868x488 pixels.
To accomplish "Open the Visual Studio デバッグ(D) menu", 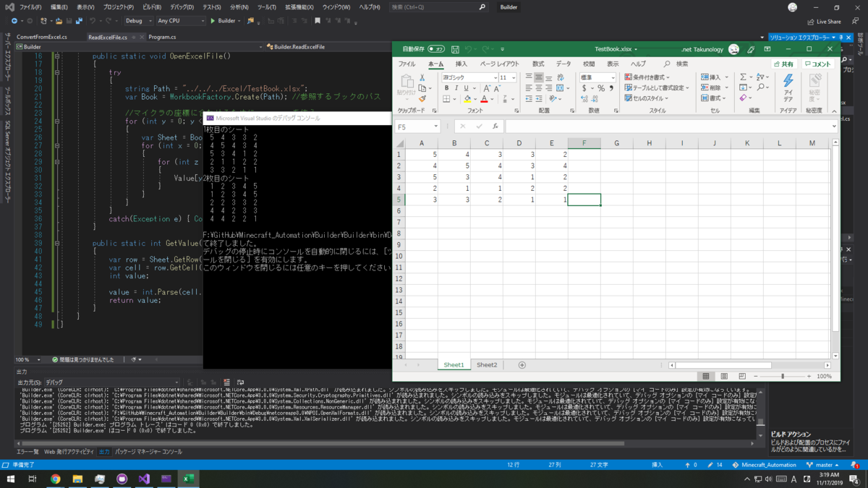I will pyautogui.click(x=182, y=7).
